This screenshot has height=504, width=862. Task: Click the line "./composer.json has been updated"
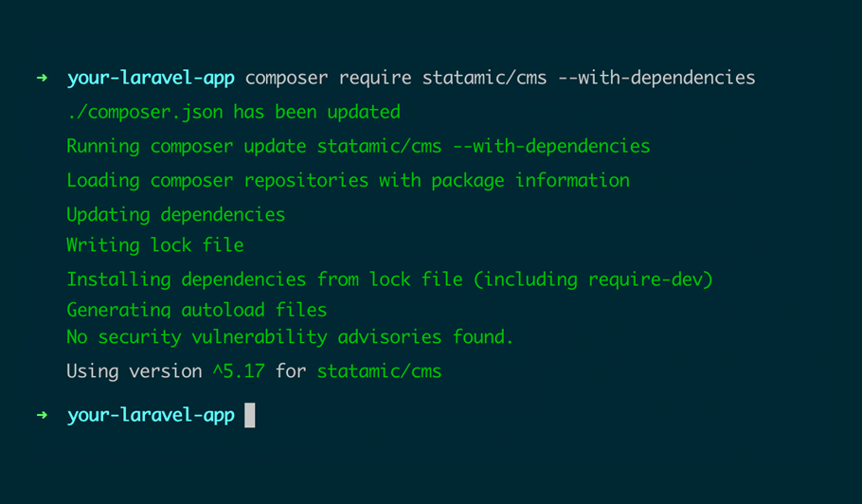click(233, 112)
